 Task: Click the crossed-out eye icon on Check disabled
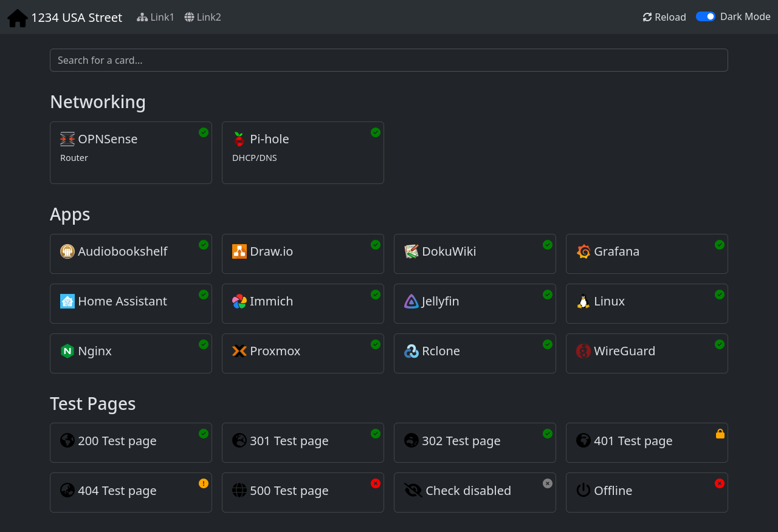(x=413, y=490)
